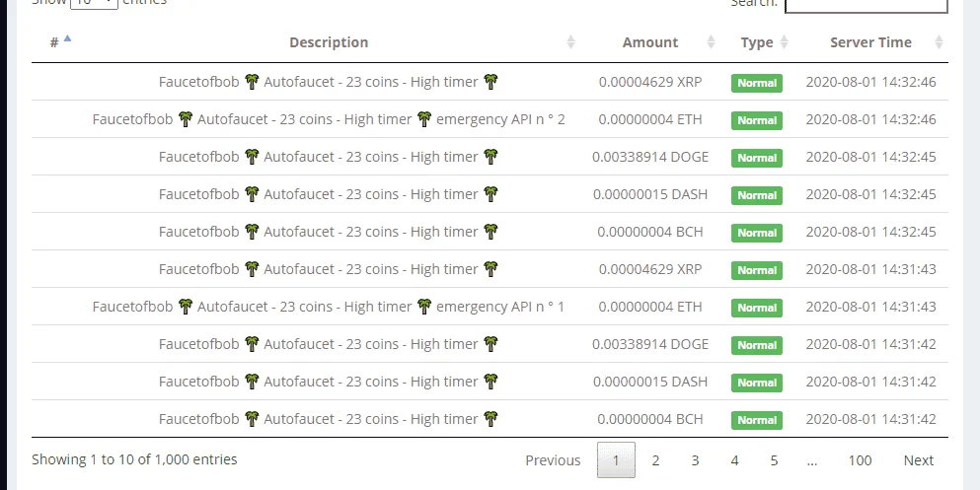Click Normal badge for 14:31:42 BCH row
980x490 pixels.
(x=757, y=420)
